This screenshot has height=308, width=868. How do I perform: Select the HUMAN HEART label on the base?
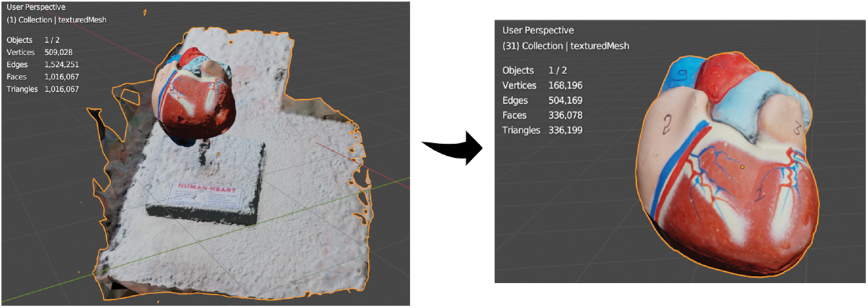205,186
